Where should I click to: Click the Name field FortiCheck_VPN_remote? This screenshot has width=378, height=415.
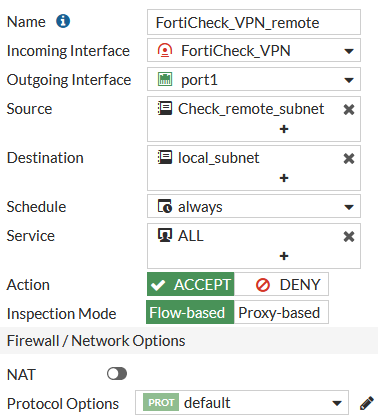point(254,22)
